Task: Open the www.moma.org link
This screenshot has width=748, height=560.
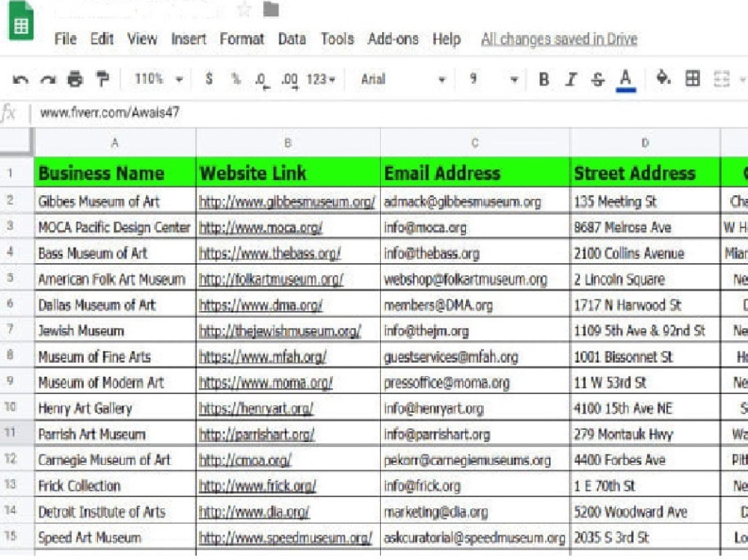Action: (266, 383)
